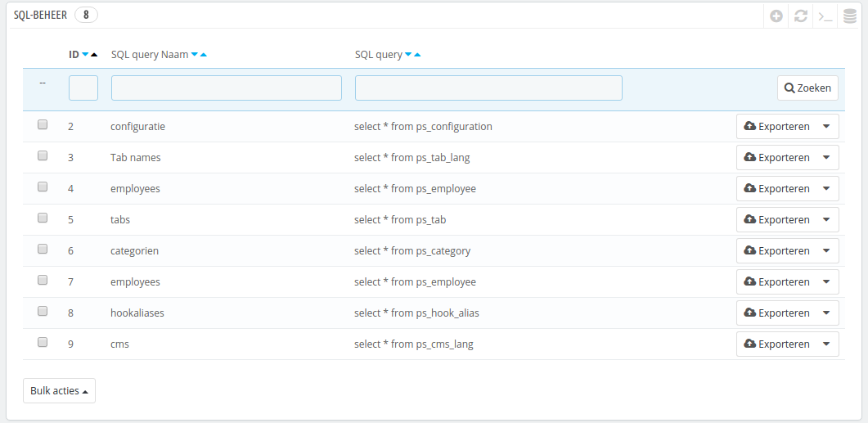Viewport: 868px width, 423px height.
Task: Sort ID column ascending arrow
Action: [93, 55]
